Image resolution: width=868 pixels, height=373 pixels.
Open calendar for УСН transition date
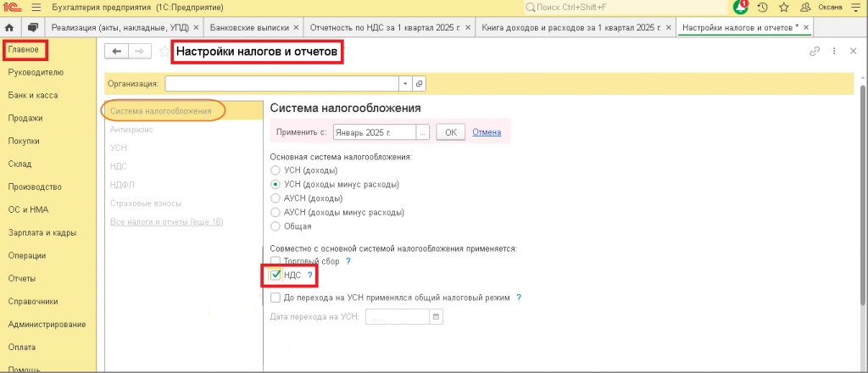[x=436, y=317]
